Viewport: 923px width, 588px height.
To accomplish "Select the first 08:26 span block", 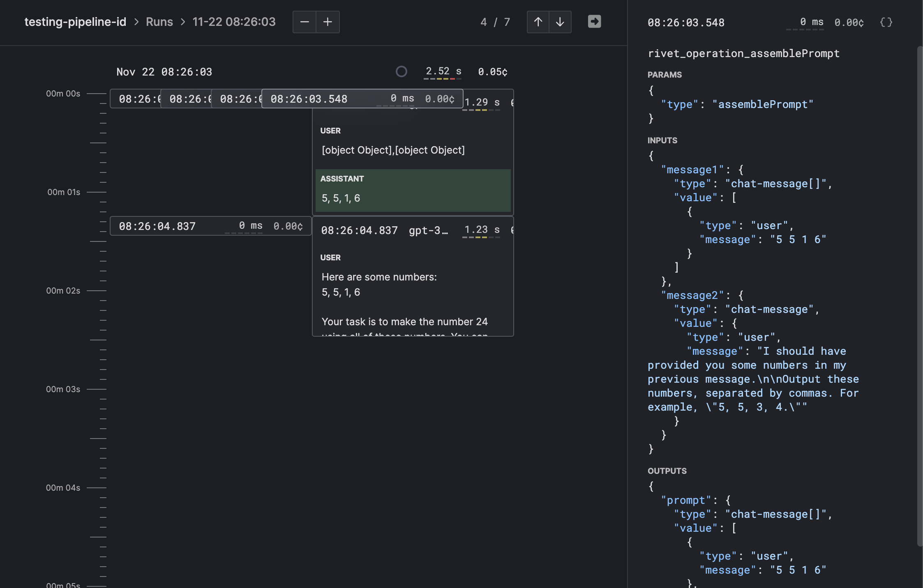I will pyautogui.click(x=135, y=99).
